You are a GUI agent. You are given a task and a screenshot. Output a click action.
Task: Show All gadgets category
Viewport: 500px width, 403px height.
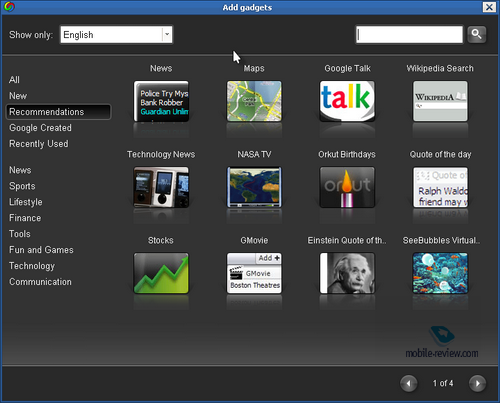[x=14, y=80]
